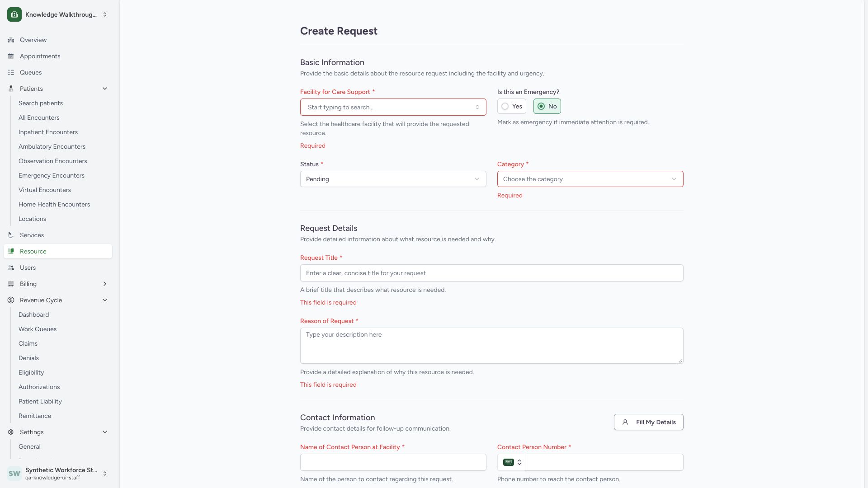The image size is (868, 488).
Task: Click the Contact Person Number field
Action: point(604,462)
